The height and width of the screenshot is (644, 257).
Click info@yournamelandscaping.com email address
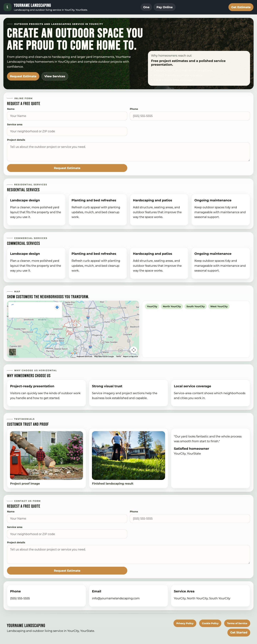pos(116,598)
